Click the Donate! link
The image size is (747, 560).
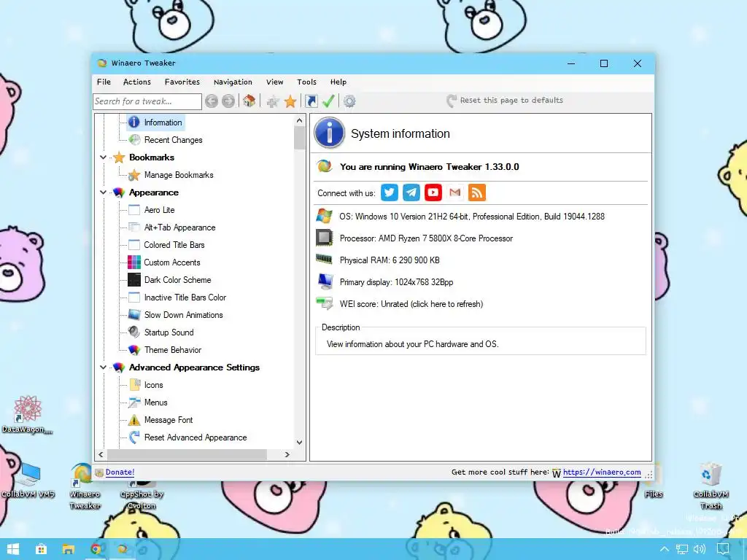pos(120,472)
